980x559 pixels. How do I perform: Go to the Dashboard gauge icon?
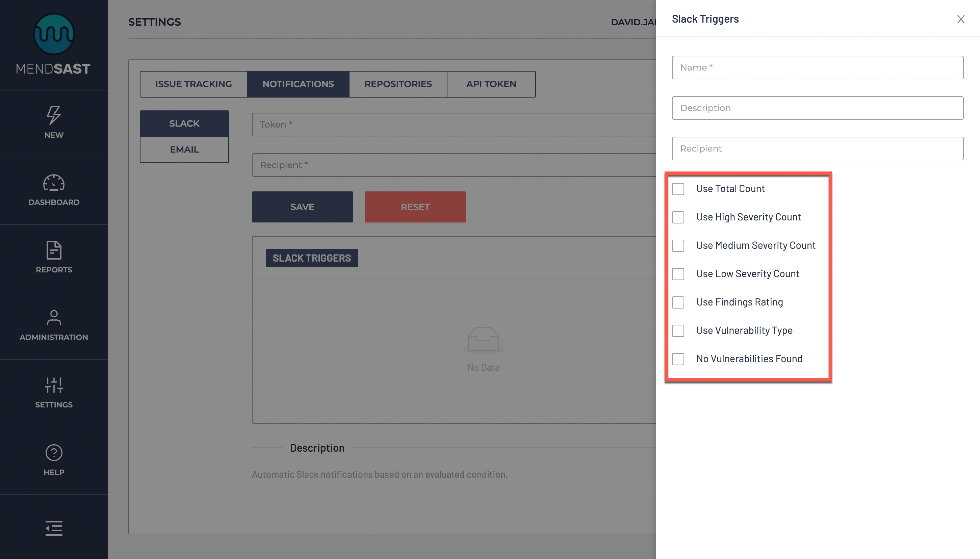54,183
